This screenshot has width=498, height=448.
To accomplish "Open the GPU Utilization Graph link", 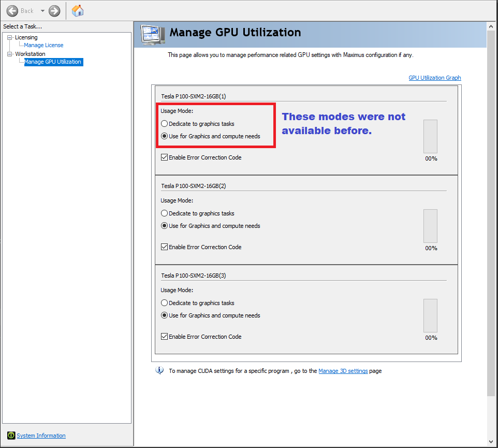I will (x=434, y=78).
